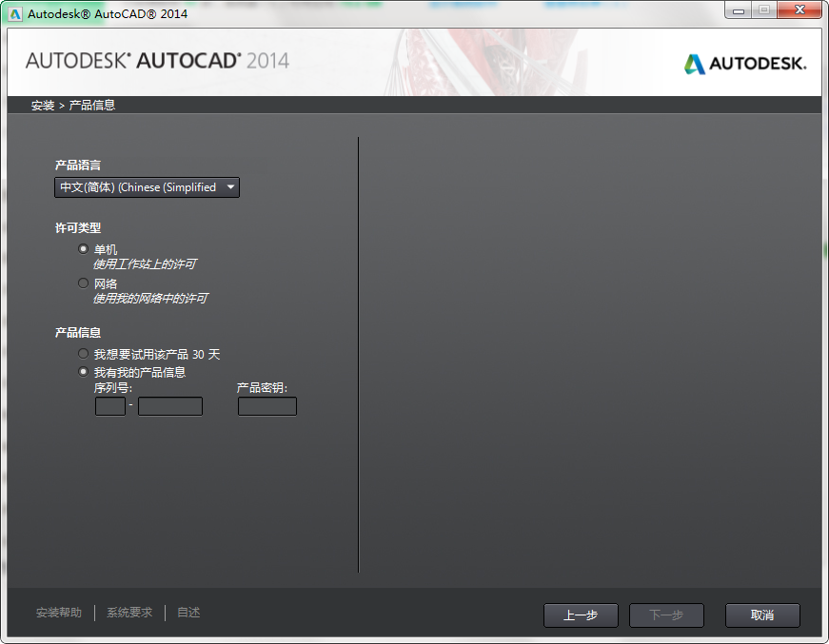Screen dimensions: 829x644
Task: Select the 单机 license type
Action: (x=83, y=248)
